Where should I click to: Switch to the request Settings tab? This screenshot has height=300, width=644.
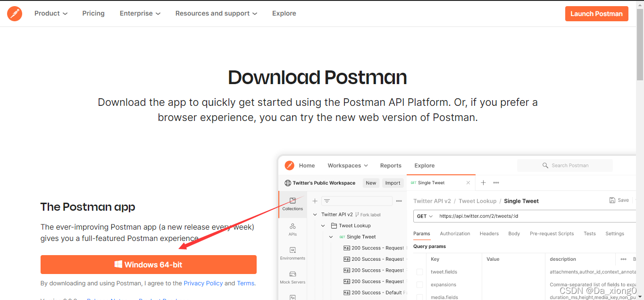(x=615, y=233)
